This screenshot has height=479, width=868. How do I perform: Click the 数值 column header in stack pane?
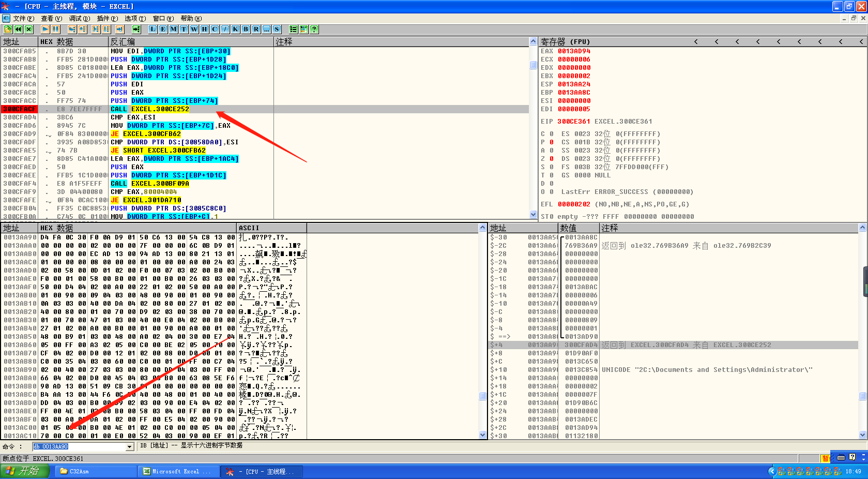pyautogui.click(x=578, y=228)
